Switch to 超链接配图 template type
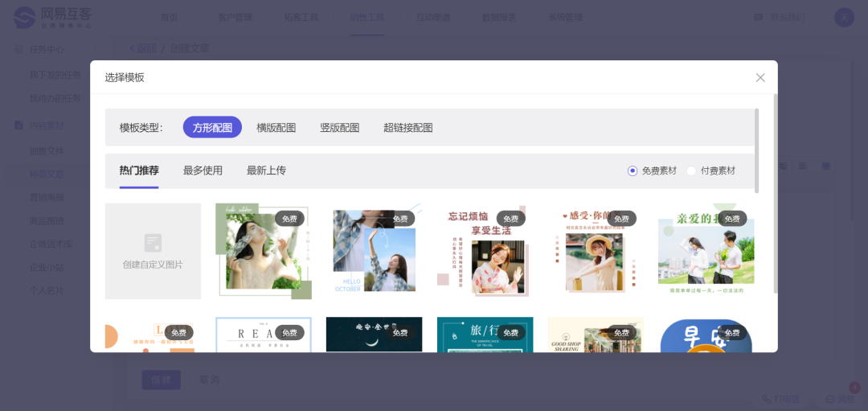The width and height of the screenshot is (868, 411). pos(408,127)
